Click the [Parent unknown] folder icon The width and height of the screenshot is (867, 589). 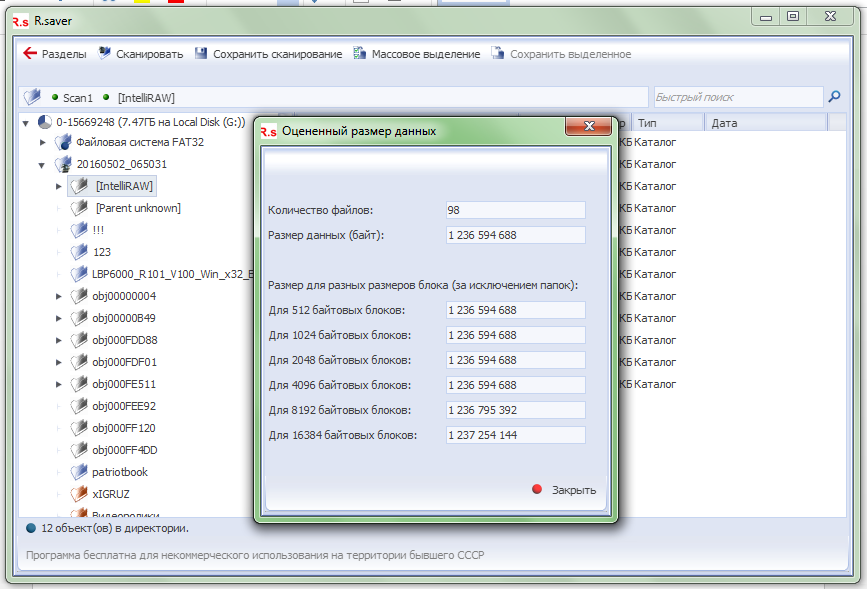pyautogui.click(x=79, y=208)
